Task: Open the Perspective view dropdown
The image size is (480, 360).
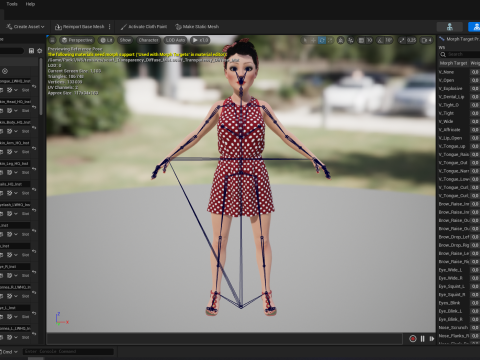Action: (77, 40)
